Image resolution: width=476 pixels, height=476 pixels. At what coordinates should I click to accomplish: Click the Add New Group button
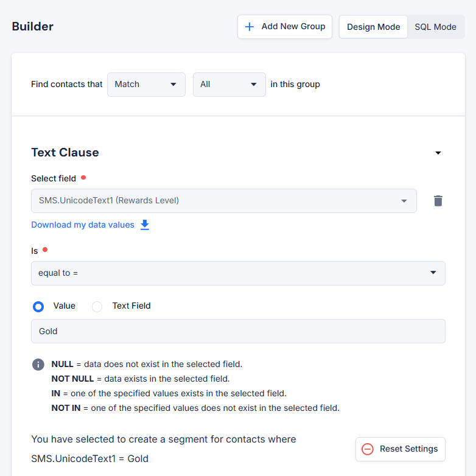click(285, 27)
